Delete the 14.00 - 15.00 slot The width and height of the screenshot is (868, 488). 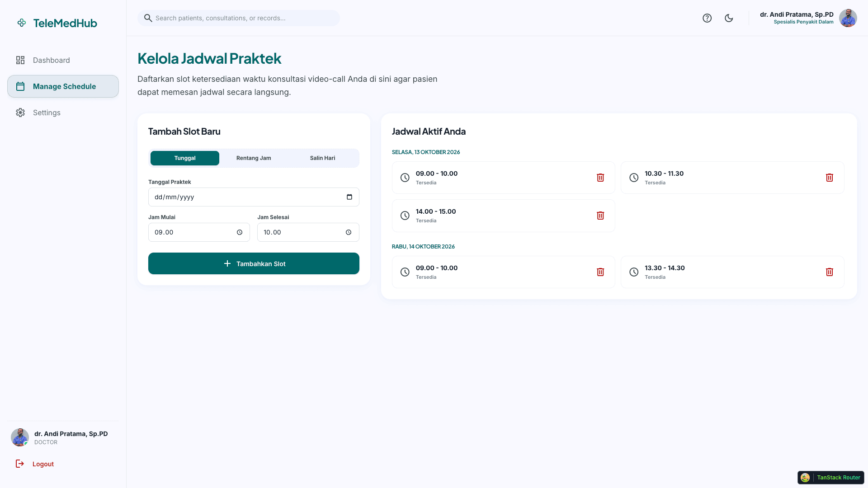tap(600, 216)
